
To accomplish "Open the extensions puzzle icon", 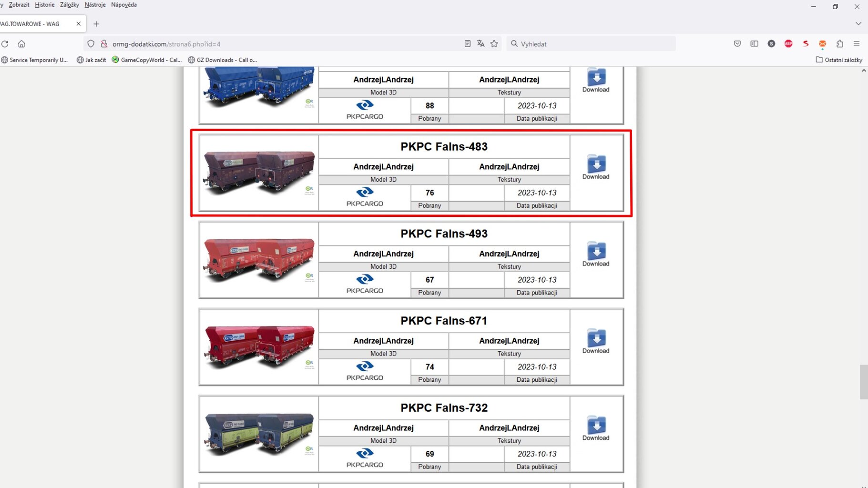I will click(x=840, y=44).
